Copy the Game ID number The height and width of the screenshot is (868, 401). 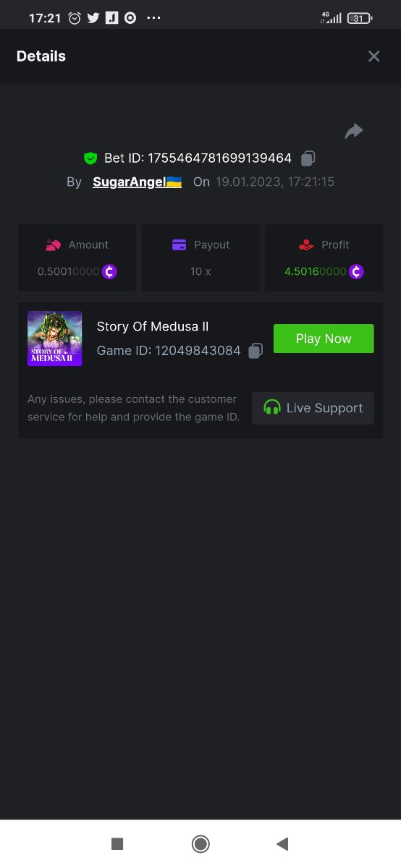pyautogui.click(x=256, y=351)
